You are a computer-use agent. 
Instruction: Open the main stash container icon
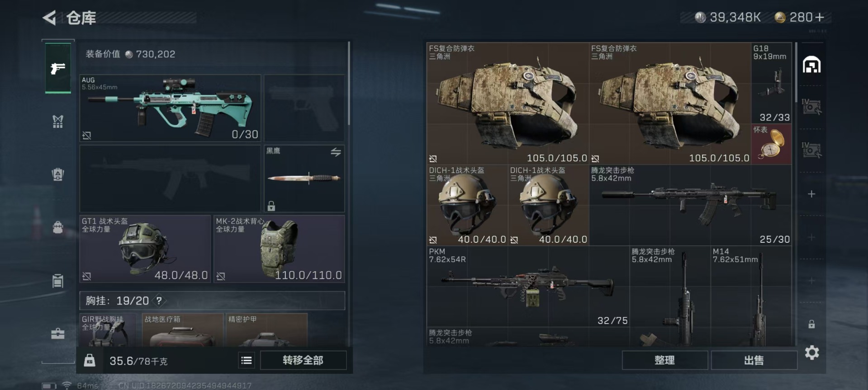click(x=811, y=65)
